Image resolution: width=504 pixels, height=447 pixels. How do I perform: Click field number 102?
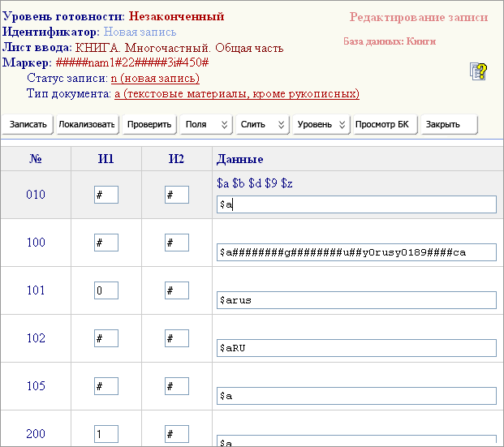pos(36,338)
